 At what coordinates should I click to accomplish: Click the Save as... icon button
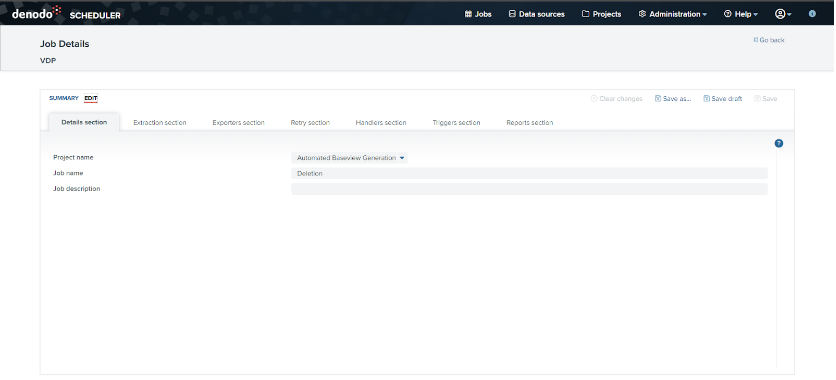click(673, 99)
